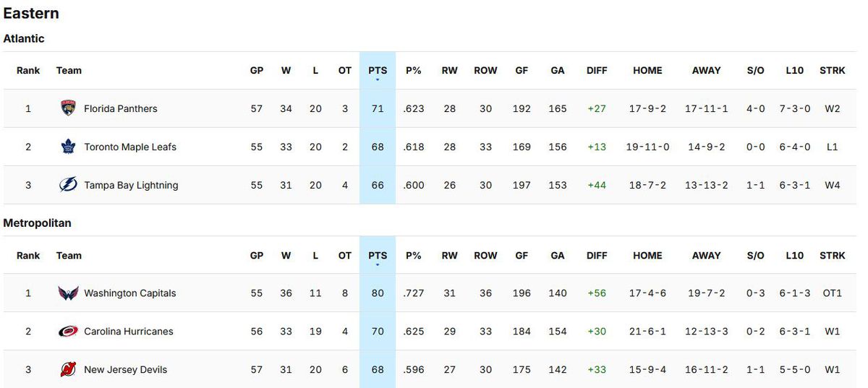Open Washington Capitals team link
This screenshot has height=388, width=868.
click(x=129, y=293)
